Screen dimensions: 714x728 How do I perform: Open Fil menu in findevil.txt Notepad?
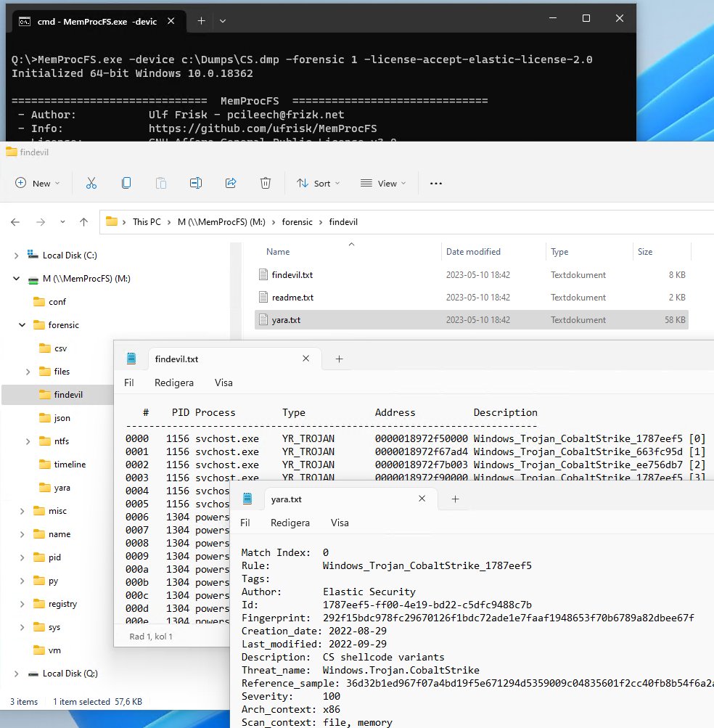pos(129,383)
